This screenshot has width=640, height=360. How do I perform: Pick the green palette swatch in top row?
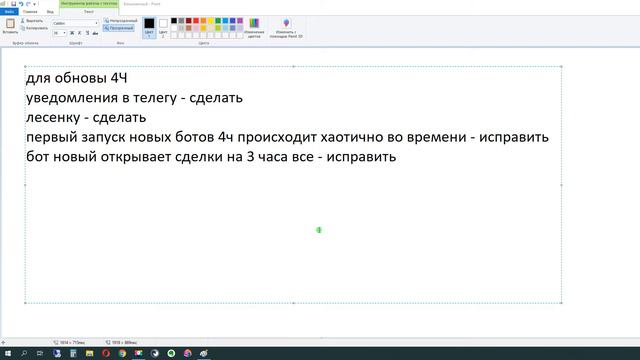pos(218,20)
